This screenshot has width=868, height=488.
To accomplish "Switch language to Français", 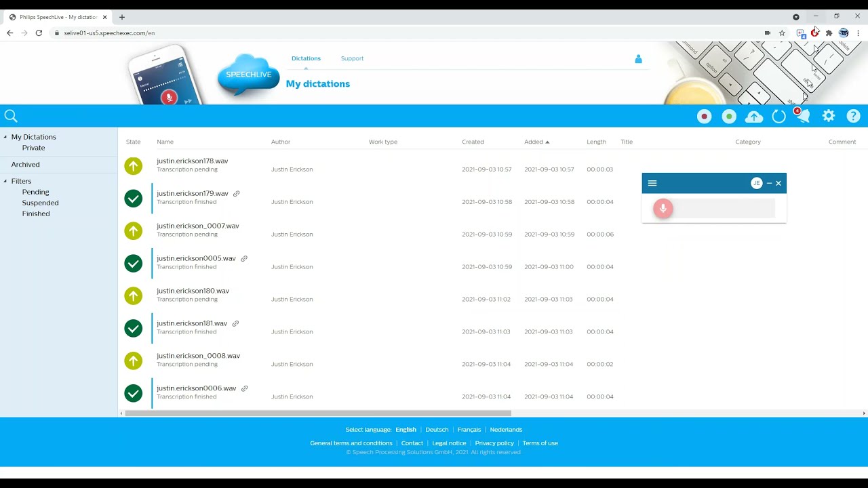I will [x=469, y=430].
